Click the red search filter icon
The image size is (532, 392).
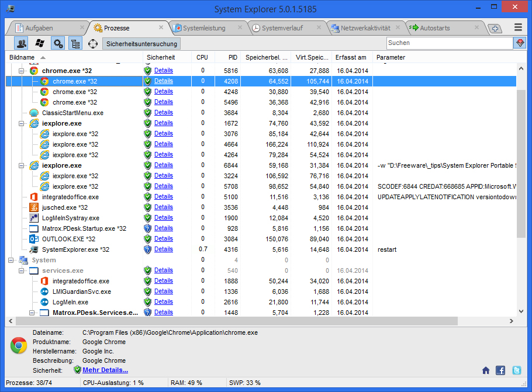pos(520,43)
